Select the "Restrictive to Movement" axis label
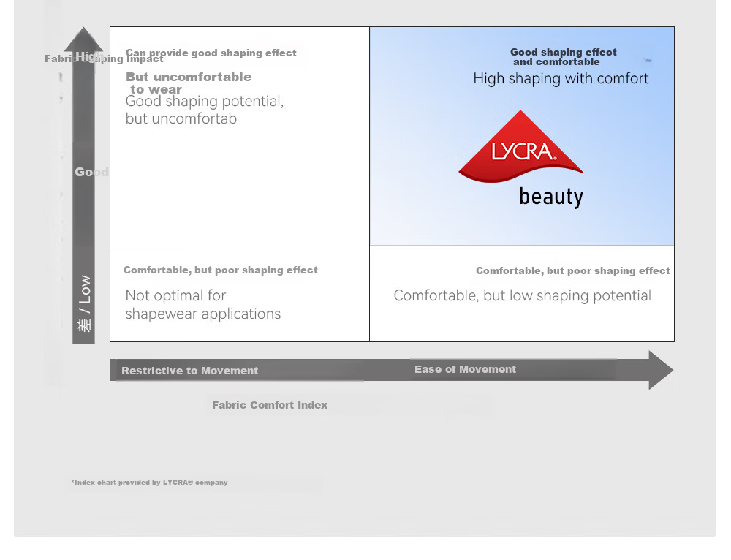The width and height of the screenshot is (731, 560). (190, 371)
